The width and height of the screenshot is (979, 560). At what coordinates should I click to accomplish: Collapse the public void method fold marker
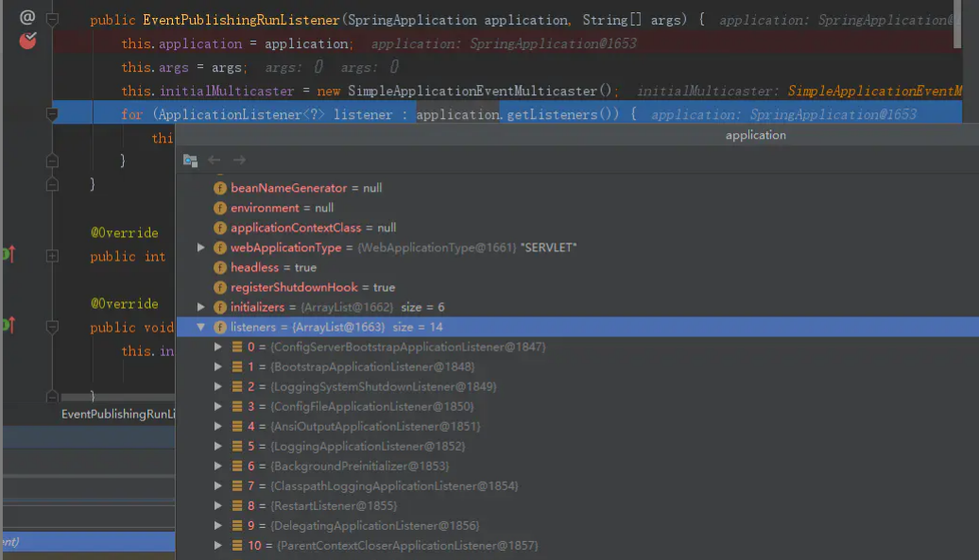coord(53,327)
